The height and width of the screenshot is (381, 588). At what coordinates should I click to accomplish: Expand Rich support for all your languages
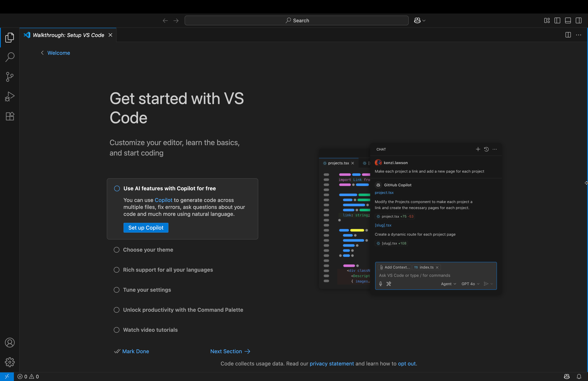tap(168, 270)
